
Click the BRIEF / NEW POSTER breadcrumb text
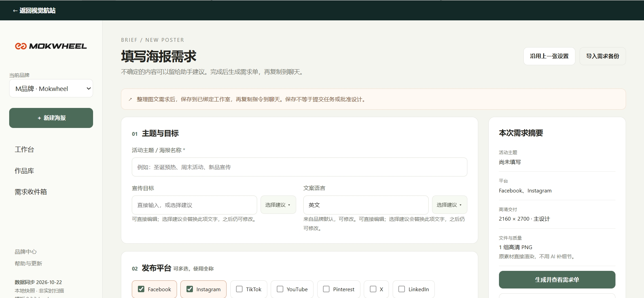[153, 40]
